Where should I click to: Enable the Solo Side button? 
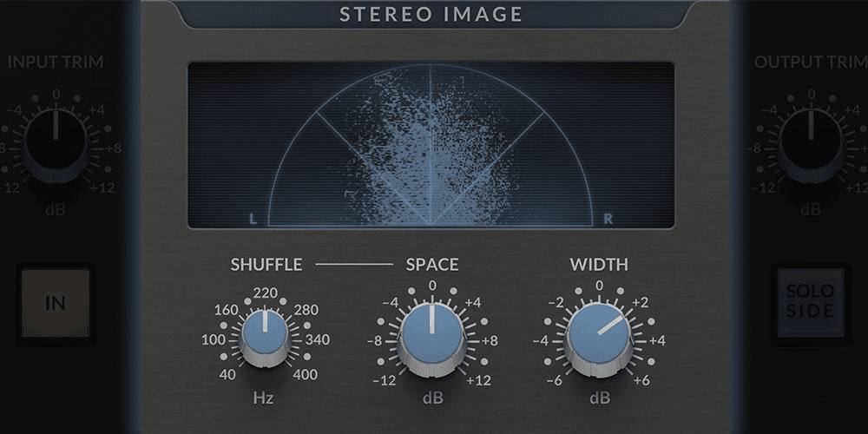[811, 304]
